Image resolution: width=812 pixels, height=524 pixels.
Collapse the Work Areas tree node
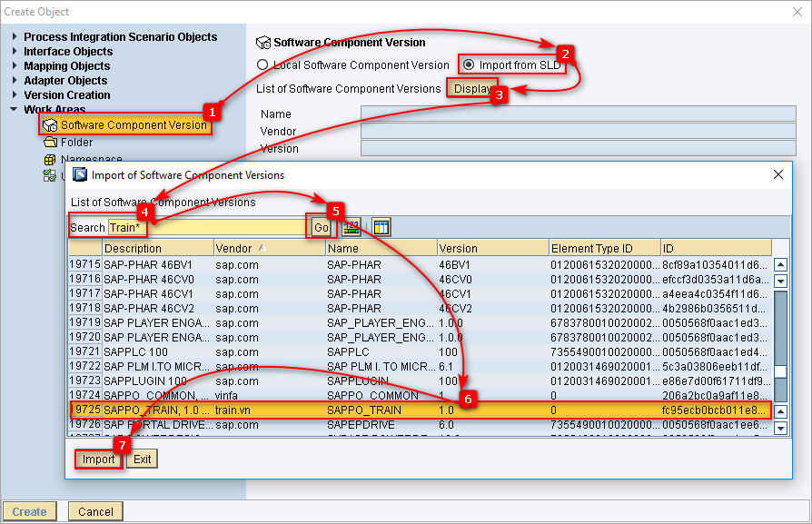[15, 110]
